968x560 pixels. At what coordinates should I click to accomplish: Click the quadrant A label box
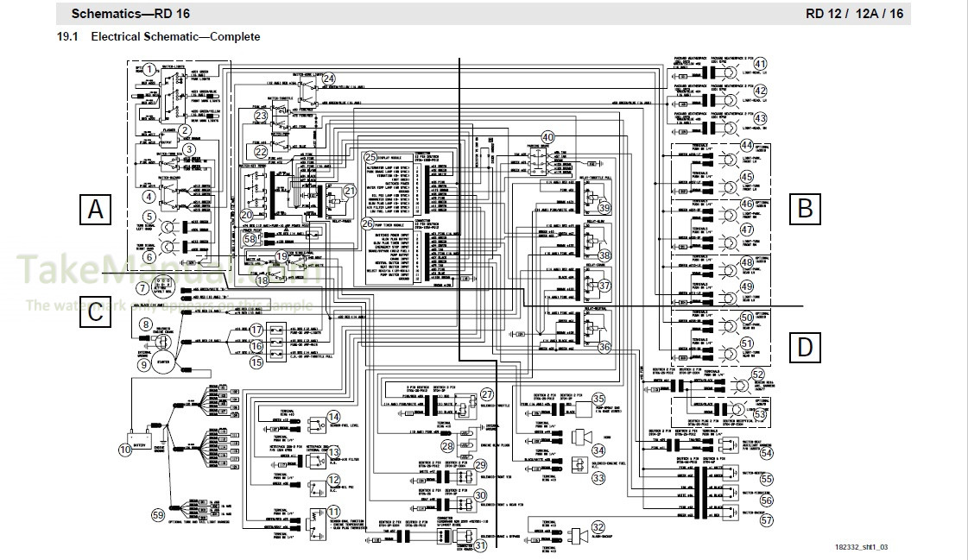tap(97, 209)
